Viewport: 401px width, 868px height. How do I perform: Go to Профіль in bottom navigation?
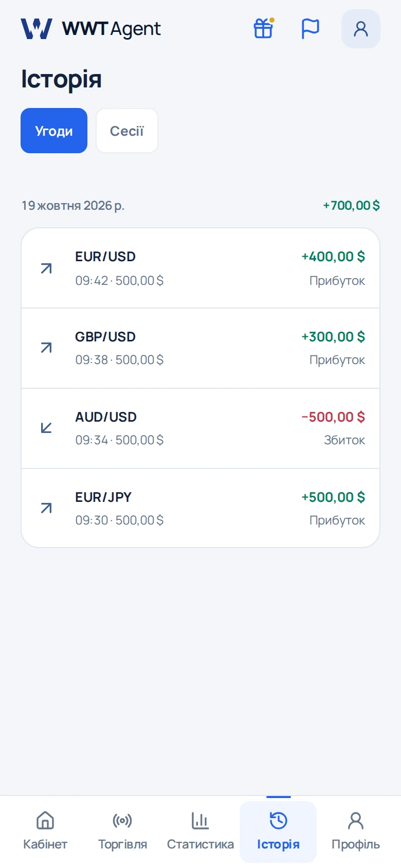coord(356,831)
